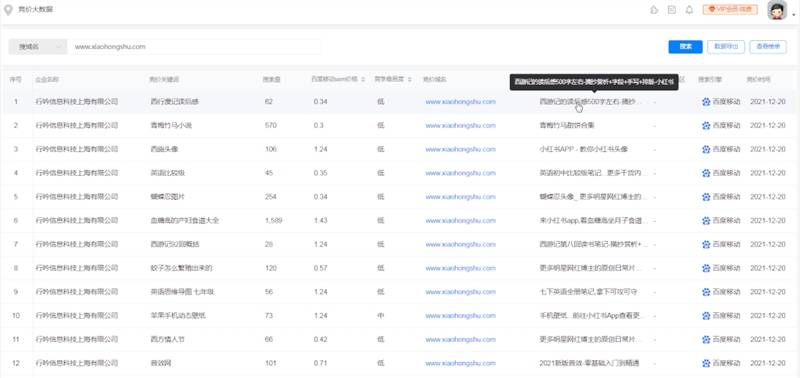Screen dimensions: 800x378
Task: Select the keyword 西方情人节 in row 11
Action: coord(167,340)
